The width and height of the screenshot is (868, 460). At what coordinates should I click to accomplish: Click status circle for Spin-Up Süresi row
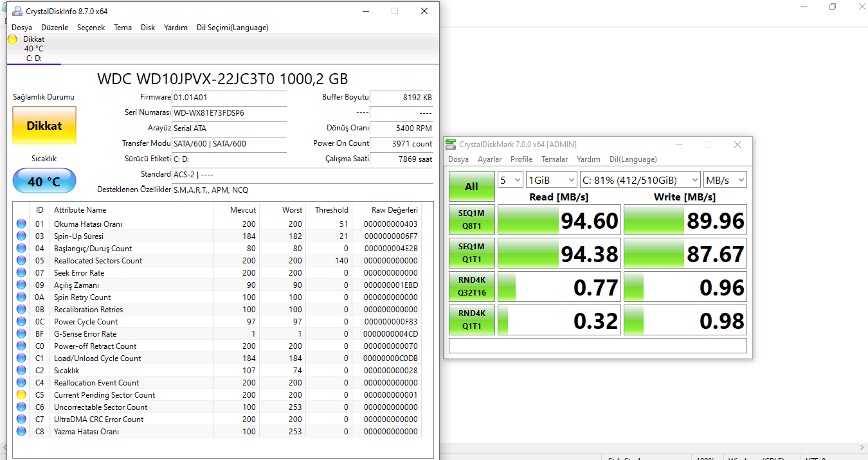21,236
